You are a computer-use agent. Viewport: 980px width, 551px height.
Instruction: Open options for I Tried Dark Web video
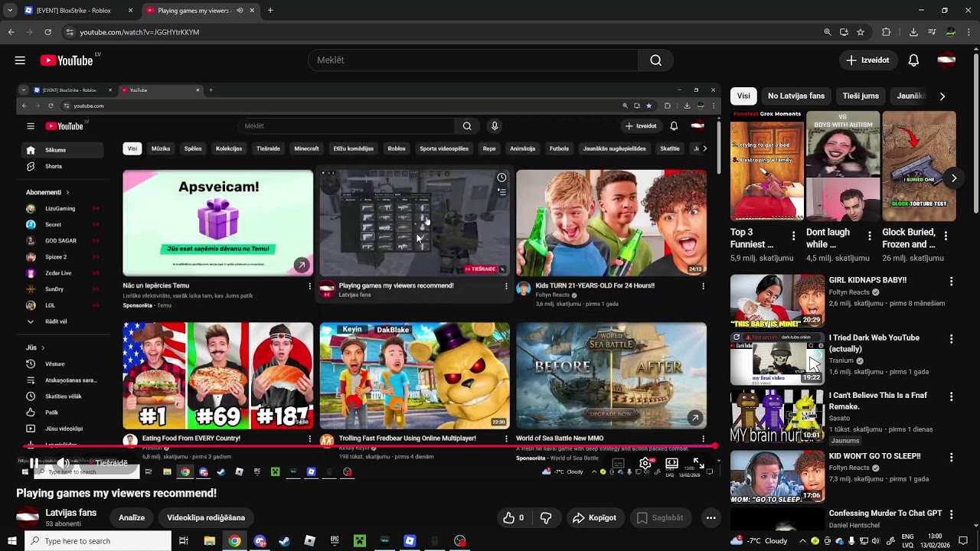(951, 339)
